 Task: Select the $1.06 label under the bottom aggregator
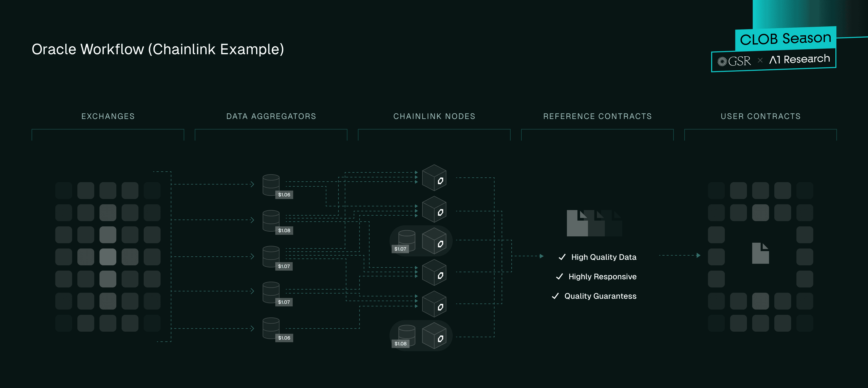tap(284, 338)
